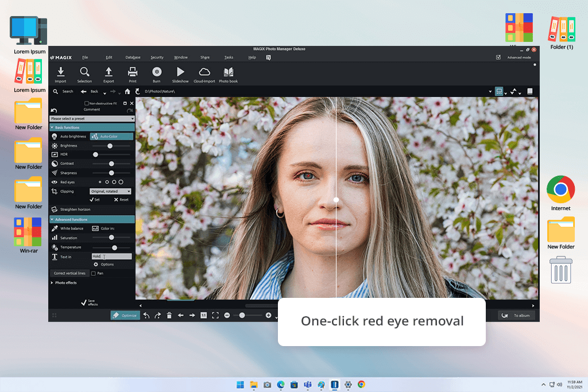Open the Import tool
This screenshot has height=392, width=588.
click(x=60, y=75)
